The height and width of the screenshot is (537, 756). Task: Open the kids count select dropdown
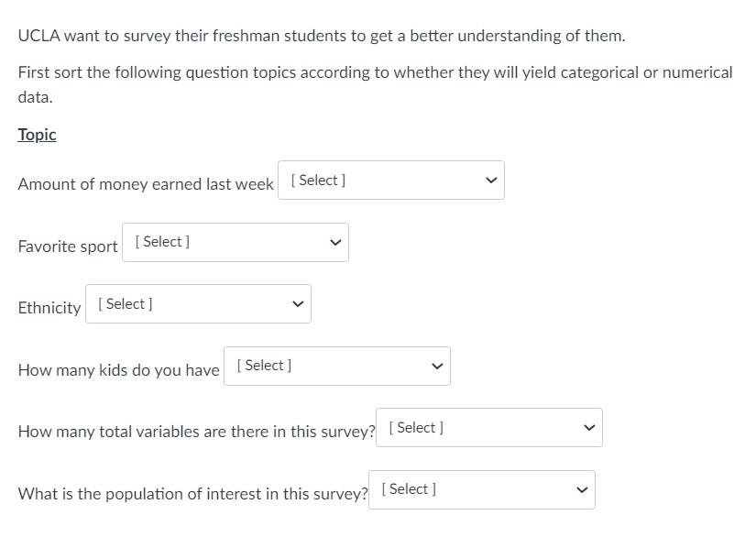coord(336,366)
